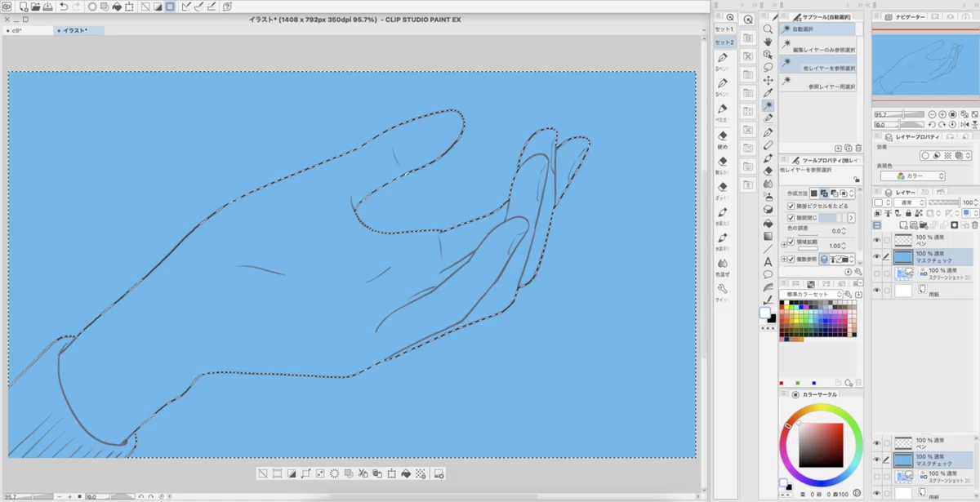Open the help question mark icon
The image size is (980, 502).
click(227, 7)
